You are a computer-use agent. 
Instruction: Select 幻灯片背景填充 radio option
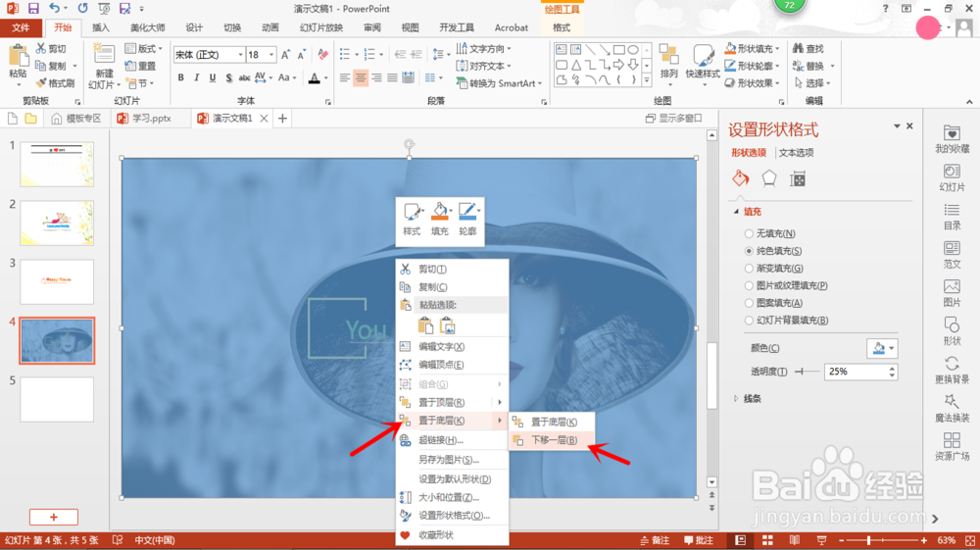coord(749,320)
